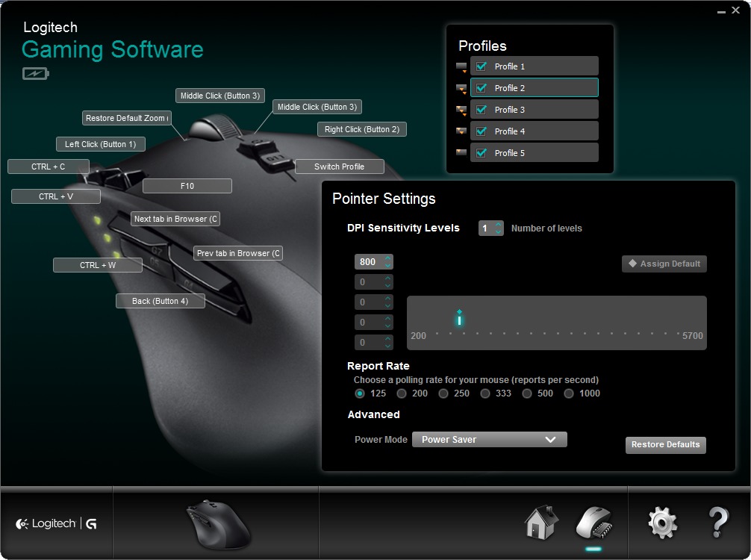
Task: Click the DPI sensitivity slider marker
Action: pyautogui.click(x=458, y=320)
